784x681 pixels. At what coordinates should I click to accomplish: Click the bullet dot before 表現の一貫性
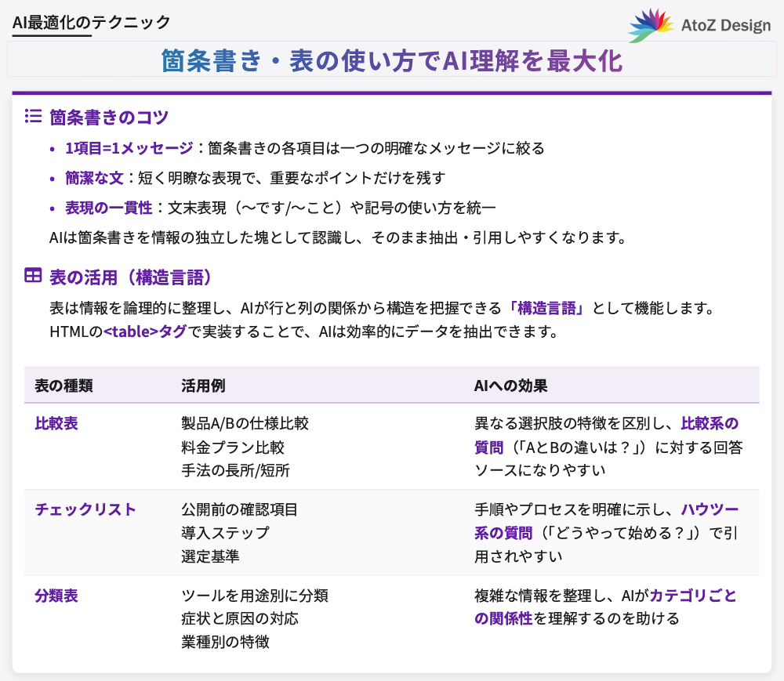tap(52, 208)
